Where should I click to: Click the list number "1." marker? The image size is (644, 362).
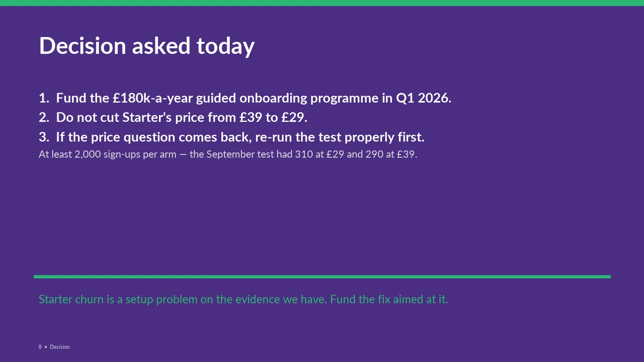click(44, 98)
